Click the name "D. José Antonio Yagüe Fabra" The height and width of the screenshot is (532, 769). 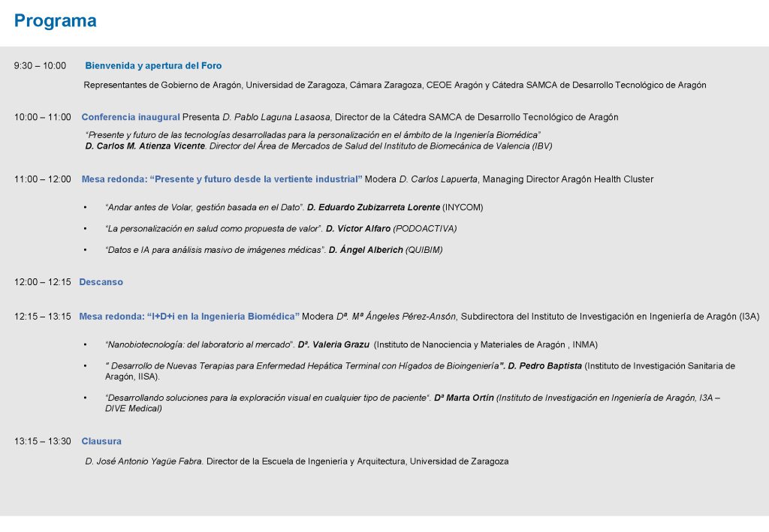click(143, 461)
